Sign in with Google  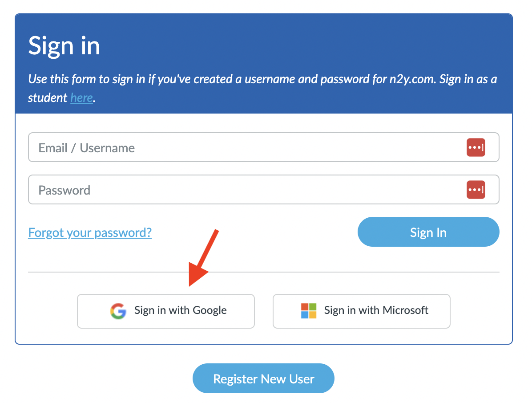(x=165, y=311)
